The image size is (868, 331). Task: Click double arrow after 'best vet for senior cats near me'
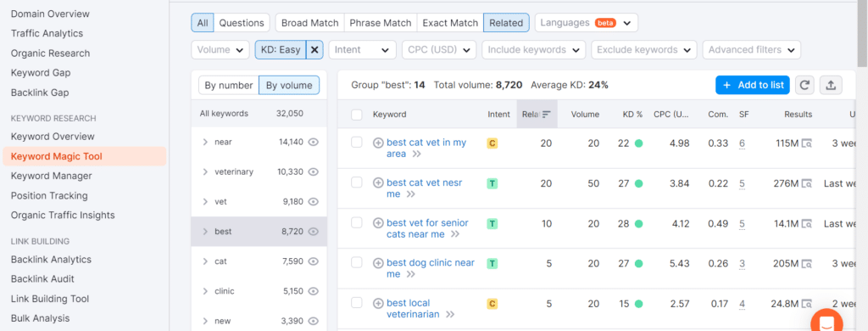[x=455, y=234]
